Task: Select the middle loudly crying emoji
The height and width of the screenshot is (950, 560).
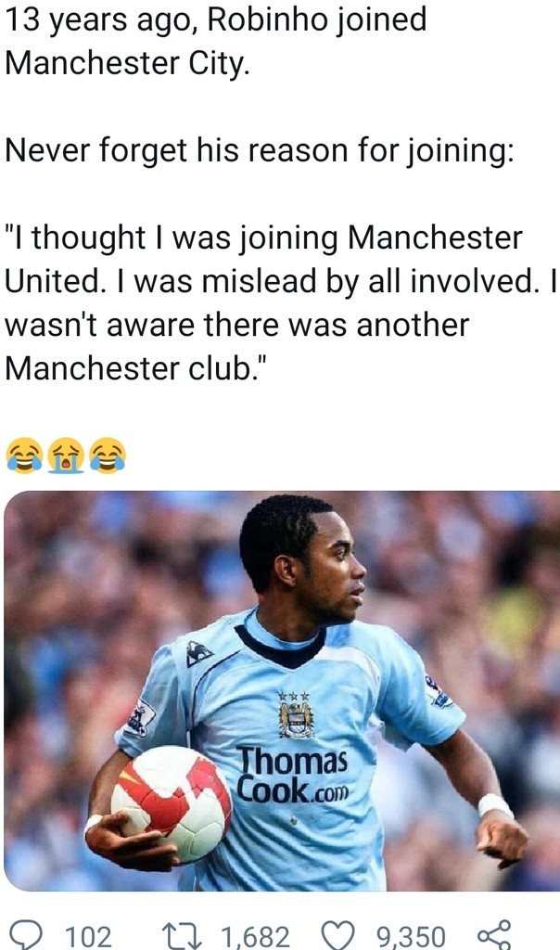Action: [x=66, y=455]
